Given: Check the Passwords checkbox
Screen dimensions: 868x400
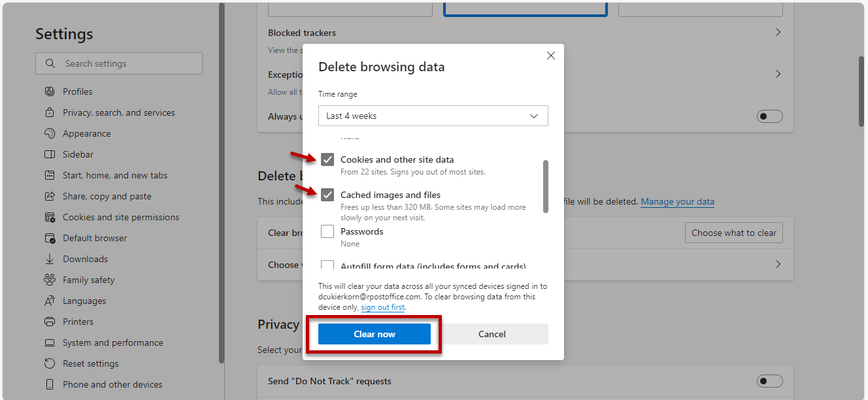Looking at the screenshot, I should (327, 231).
